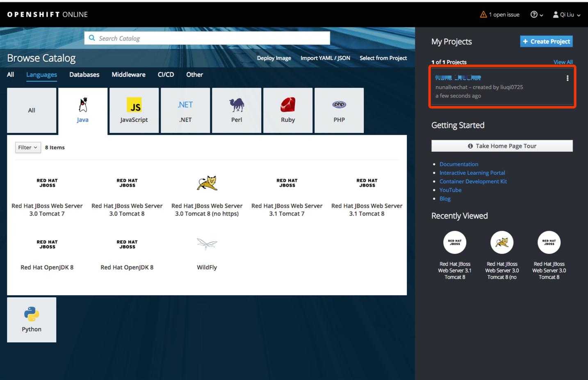This screenshot has height=380, width=588.
Task: Click the Browse Catalog heading
Action: 41,58
